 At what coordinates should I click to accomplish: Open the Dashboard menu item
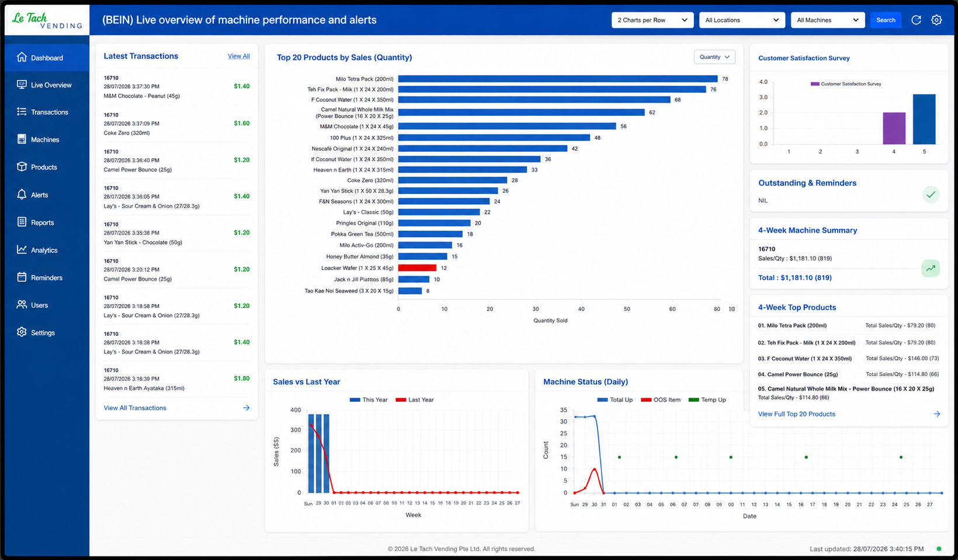(x=47, y=58)
